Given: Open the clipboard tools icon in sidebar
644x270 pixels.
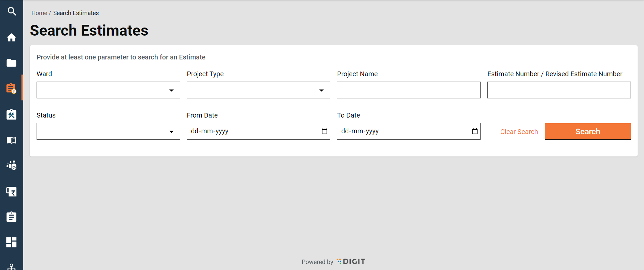Looking at the screenshot, I should (x=11, y=114).
